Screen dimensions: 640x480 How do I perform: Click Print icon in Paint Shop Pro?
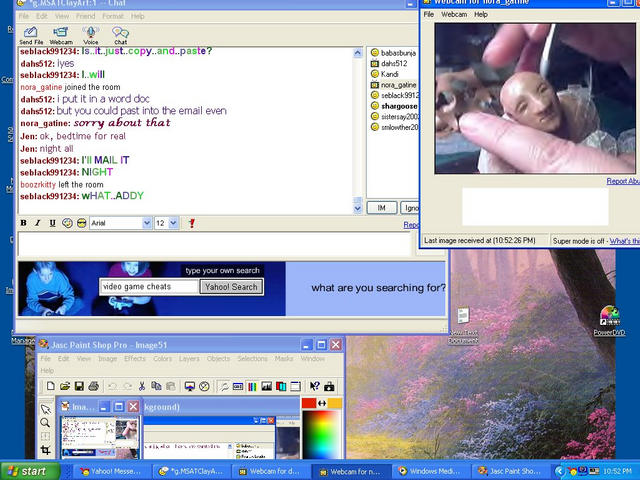pos(94,386)
